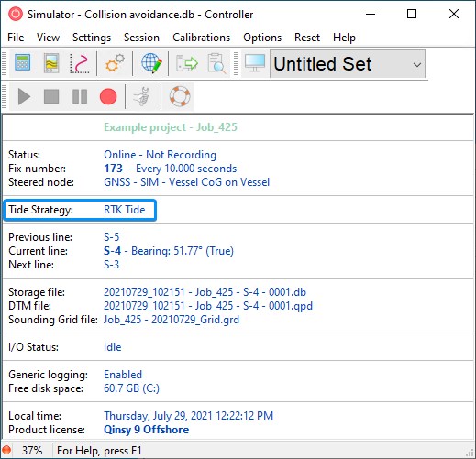Click the red status indicator in status bar

(6, 450)
